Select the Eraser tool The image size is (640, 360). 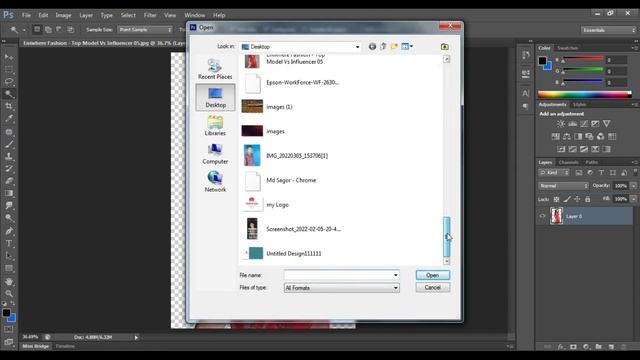[9, 181]
